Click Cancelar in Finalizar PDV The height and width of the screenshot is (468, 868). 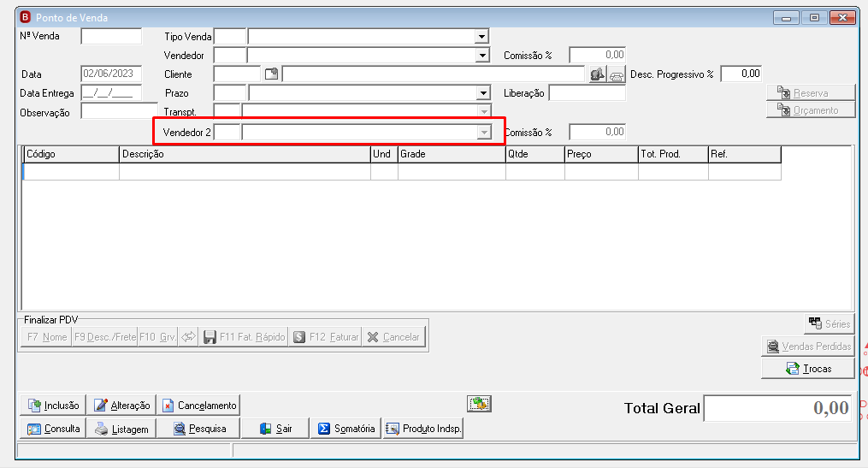pyautogui.click(x=393, y=337)
